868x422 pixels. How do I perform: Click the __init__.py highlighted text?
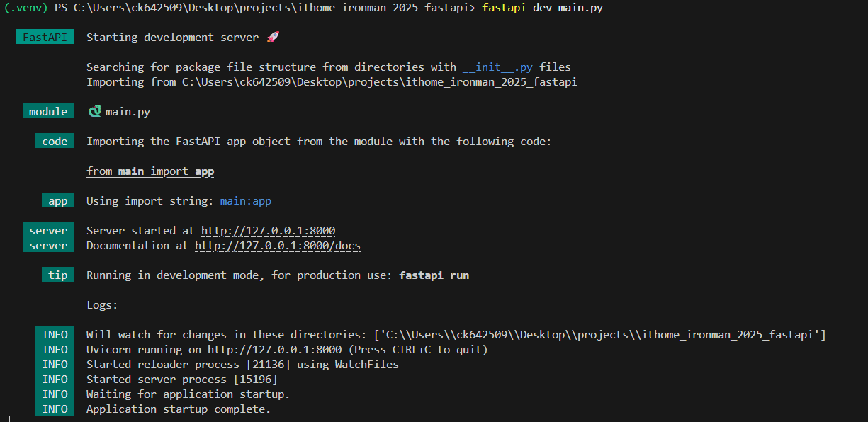498,67
